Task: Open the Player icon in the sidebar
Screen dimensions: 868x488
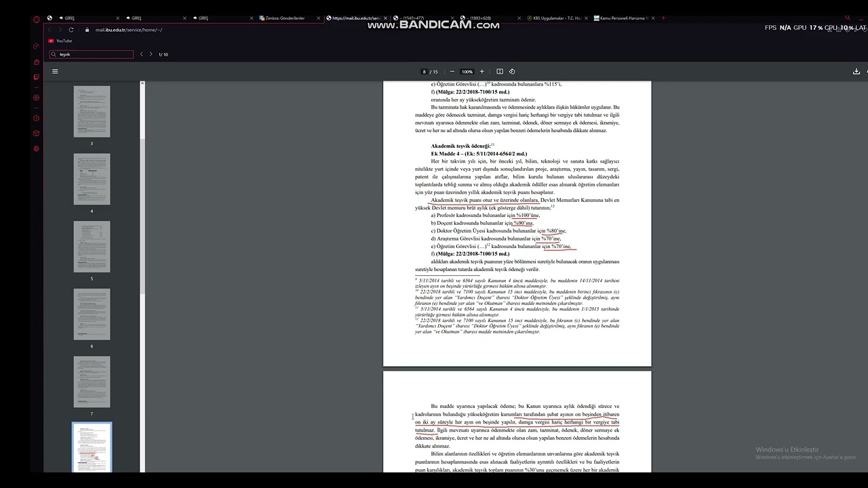Action: [37, 97]
